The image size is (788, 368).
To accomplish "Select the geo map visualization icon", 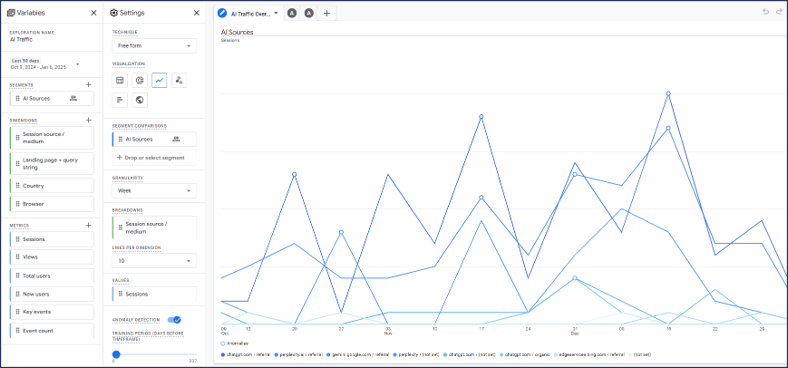I will pyautogui.click(x=140, y=100).
